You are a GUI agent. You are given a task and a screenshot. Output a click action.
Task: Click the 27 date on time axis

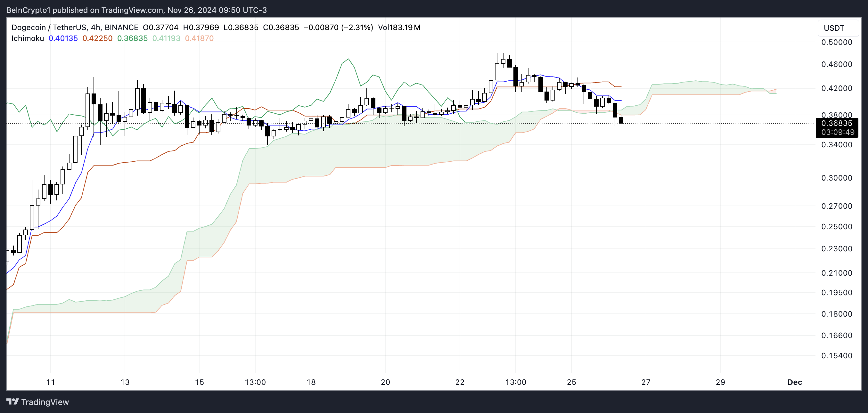tap(646, 382)
